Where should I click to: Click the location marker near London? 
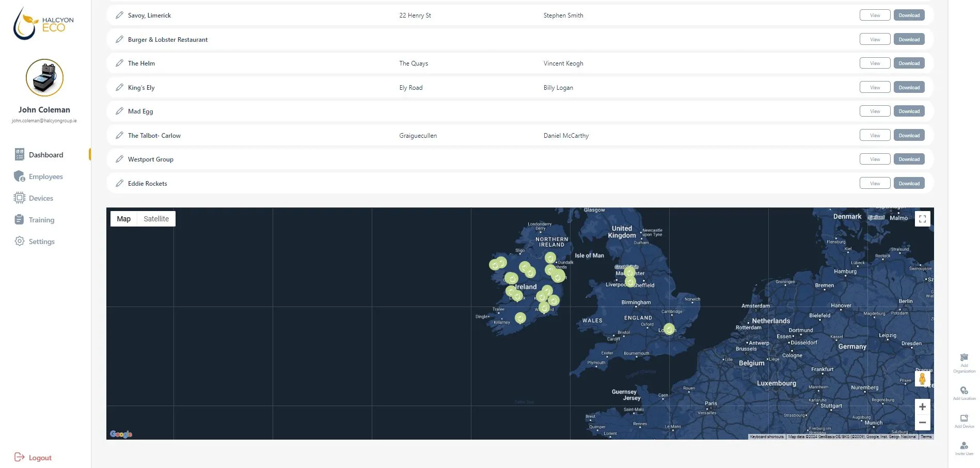[669, 329]
